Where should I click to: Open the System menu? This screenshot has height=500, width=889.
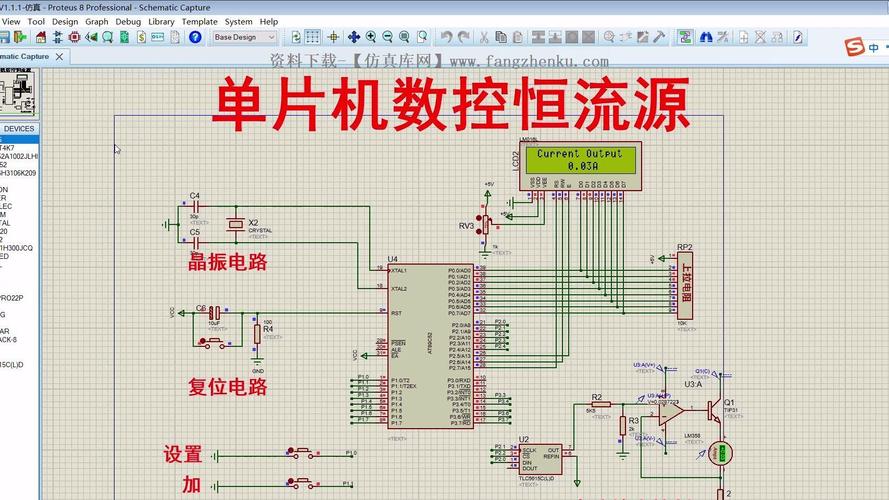click(239, 22)
